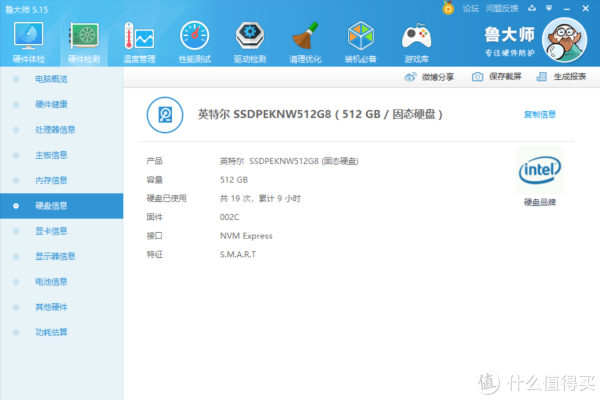
Task: Click the gold medal icon in title bar
Action: [448, 8]
